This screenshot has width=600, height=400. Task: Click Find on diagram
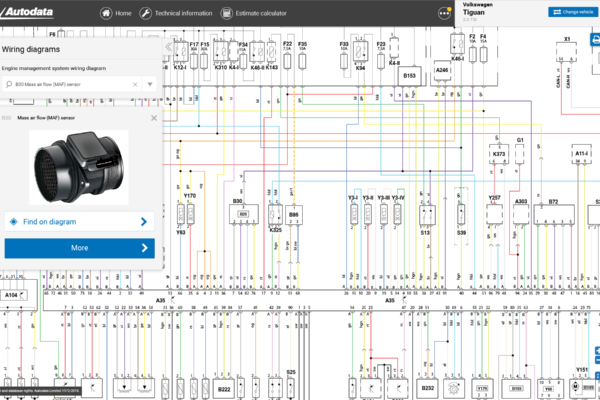[x=79, y=221]
